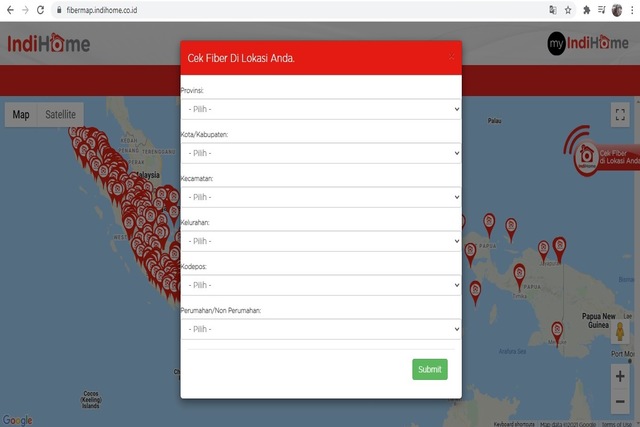Open the extensions puzzle icon
Image resolution: width=640 pixels, height=427 pixels.
(x=587, y=10)
